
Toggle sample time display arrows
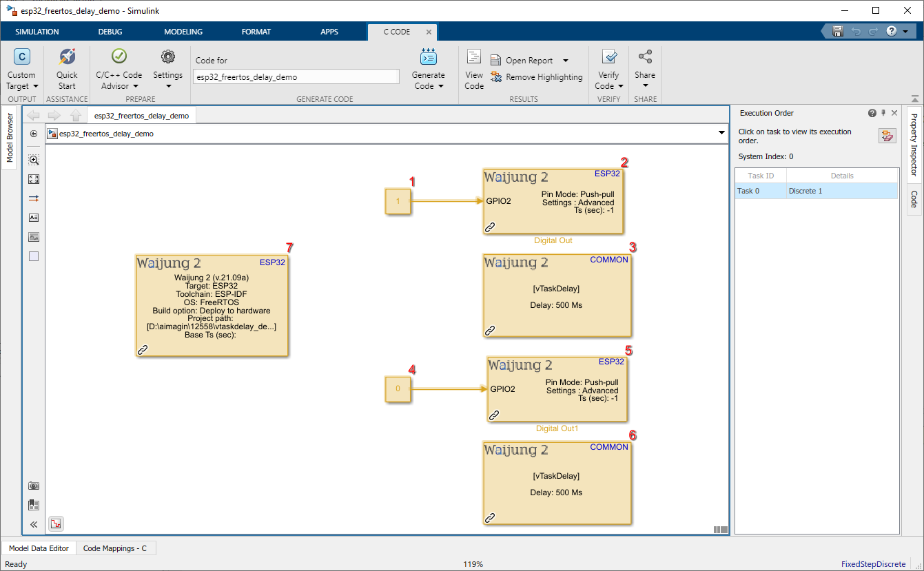pos(34,198)
